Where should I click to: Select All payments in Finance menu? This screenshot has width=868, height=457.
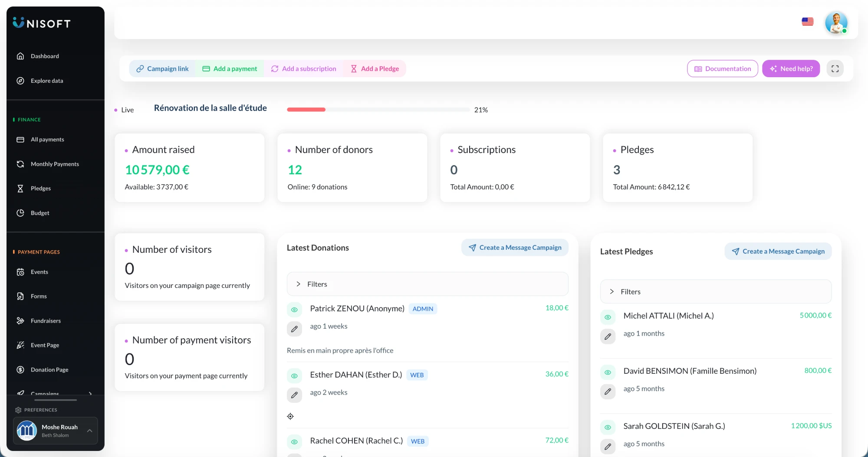point(47,140)
